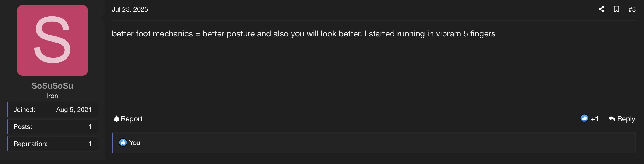
Task: Open the SoSuSoSu username profile link
Action: pyautogui.click(x=52, y=86)
